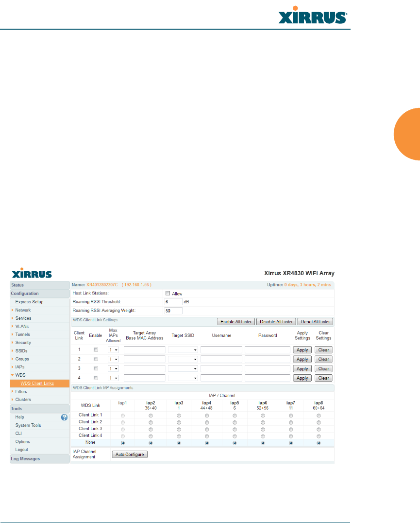Viewport: 420px width, 523px height.
Task: Click the Roaming RSSI Threshold field
Action: [173, 302]
